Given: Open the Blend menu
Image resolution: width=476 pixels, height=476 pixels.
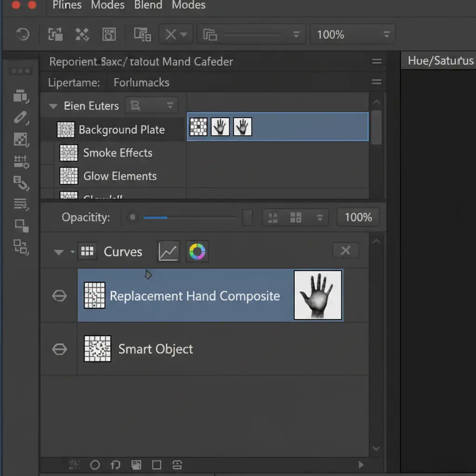Looking at the screenshot, I should tap(148, 6).
